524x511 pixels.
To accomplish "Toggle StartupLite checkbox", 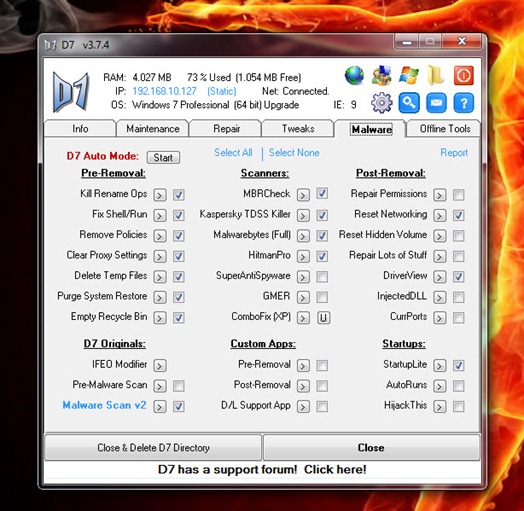I will click(458, 365).
